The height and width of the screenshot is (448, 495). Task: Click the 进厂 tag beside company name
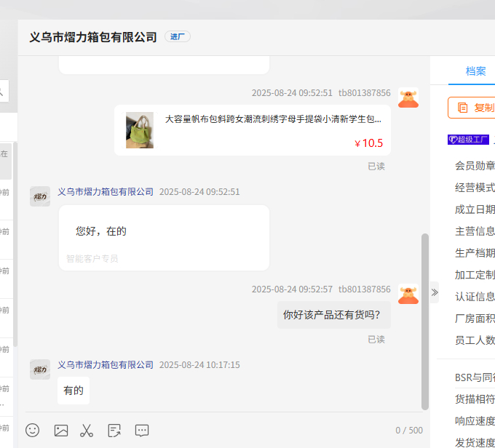pos(178,37)
